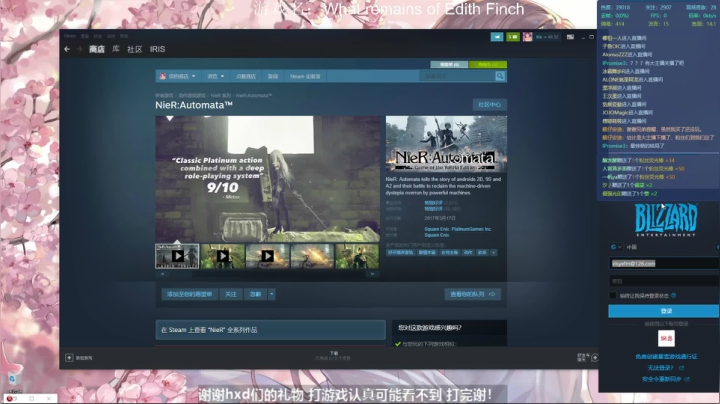This screenshot has height=404, width=720.
Task: Open Steam Labs in the store nav
Action: click(x=305, y=76)
